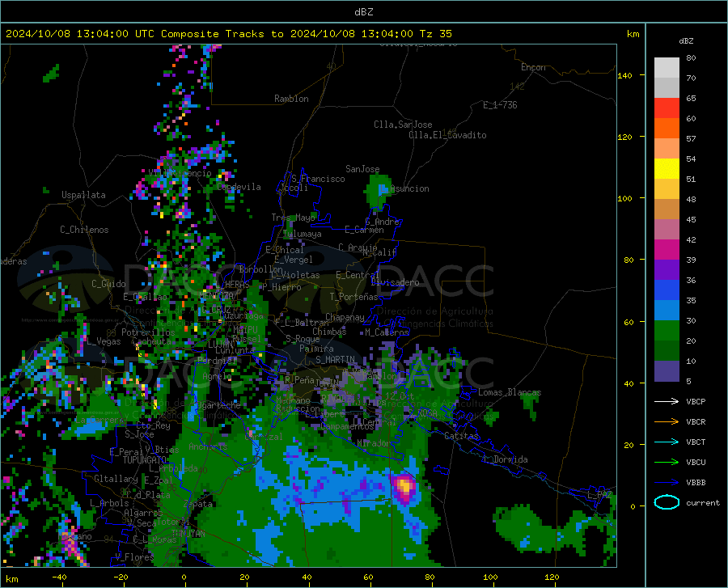728x588 pixels.
Task: Click the Lomas_Blancas place label
Action: tap(510, 392)
